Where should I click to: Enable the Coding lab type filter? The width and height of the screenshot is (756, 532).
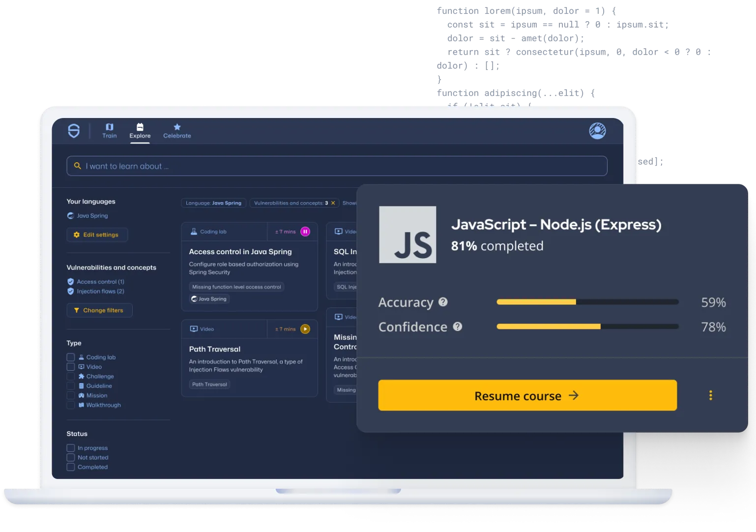tap(70, 357)
